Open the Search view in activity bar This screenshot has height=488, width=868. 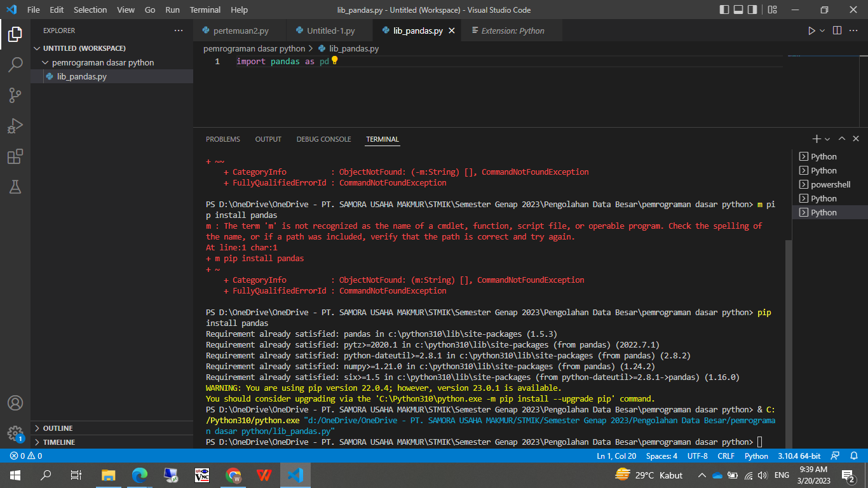pyautogui.click(x=15, y=65)
